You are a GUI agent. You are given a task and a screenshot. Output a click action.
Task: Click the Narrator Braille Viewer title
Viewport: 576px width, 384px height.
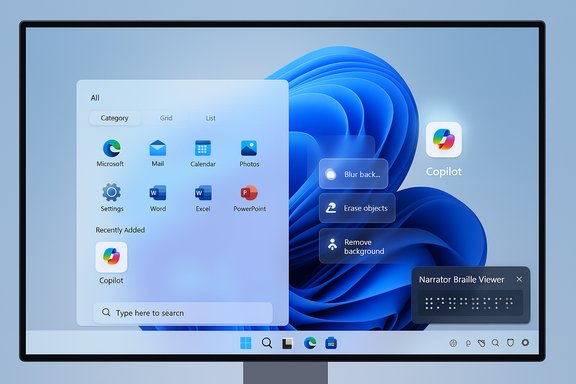pyautogui.click(x=461, y=280)
